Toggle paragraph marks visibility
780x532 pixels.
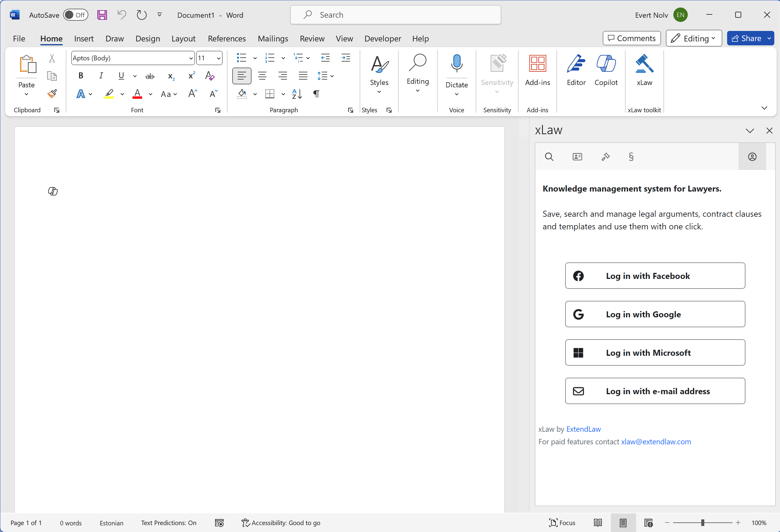pos(316,94)
